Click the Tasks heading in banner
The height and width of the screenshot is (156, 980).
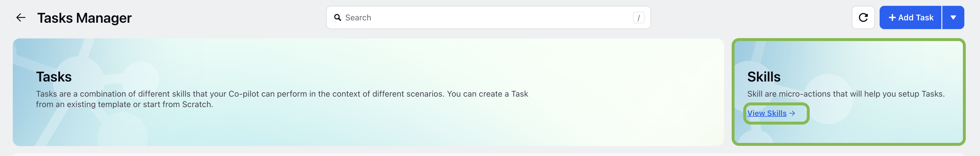pos(54,77)
